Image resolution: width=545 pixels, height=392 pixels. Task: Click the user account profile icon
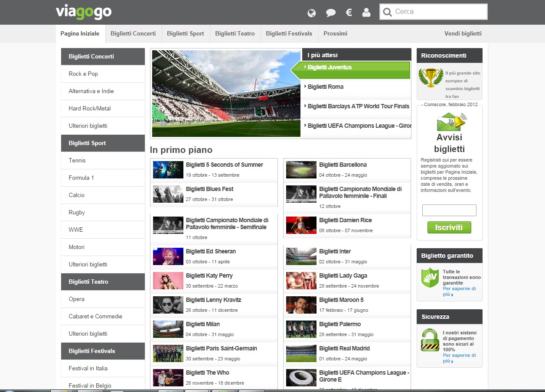click(x=366, y=13)
